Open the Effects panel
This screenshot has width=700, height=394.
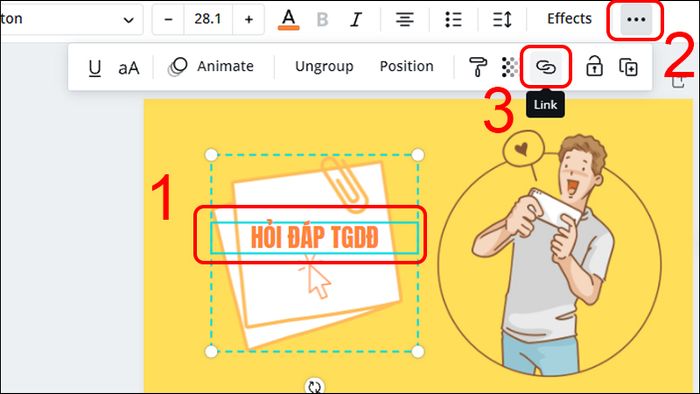pos(569,19)
